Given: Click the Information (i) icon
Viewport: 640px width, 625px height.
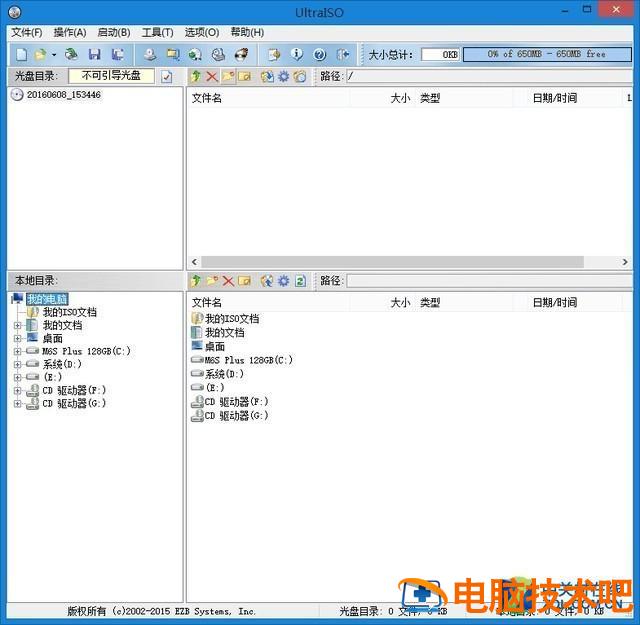Looking at the screenshot, I should [297, 54].
